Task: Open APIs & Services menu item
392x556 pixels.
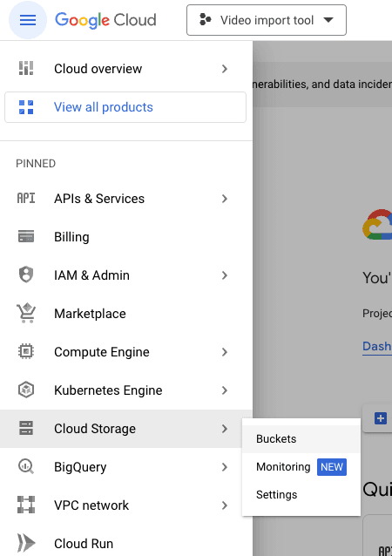Action: pyautogui.click(x=126, y=199)
